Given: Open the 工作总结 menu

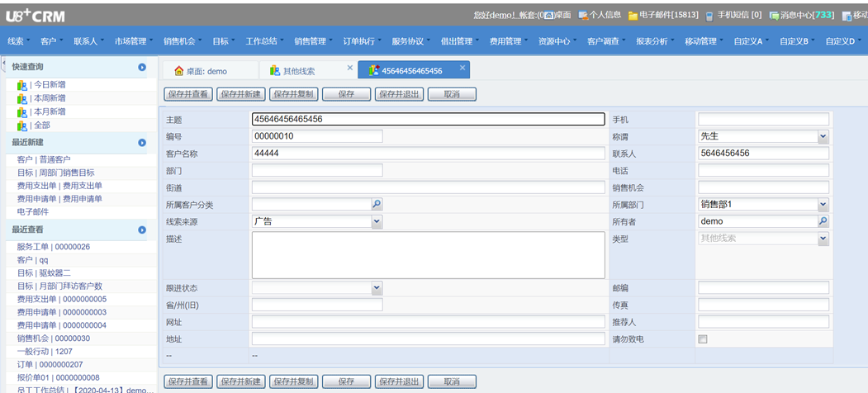Looking at the screenshot, I should [264, 41].
